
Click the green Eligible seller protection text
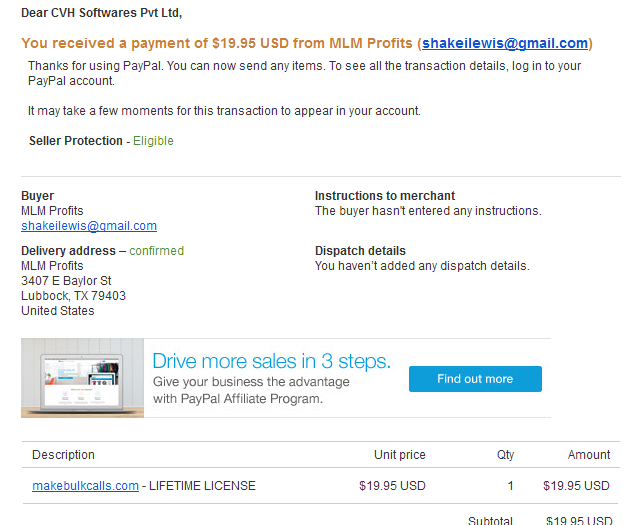(x=153, y=141)
